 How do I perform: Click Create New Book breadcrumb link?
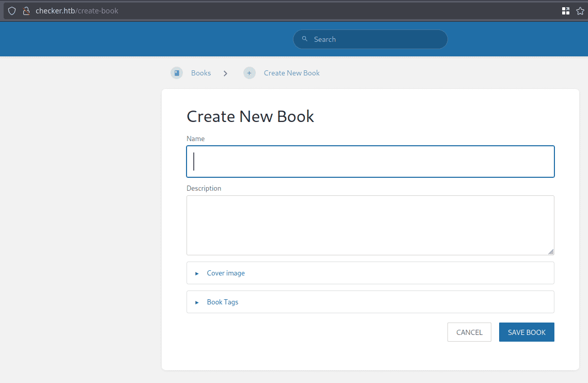(291, 73)
